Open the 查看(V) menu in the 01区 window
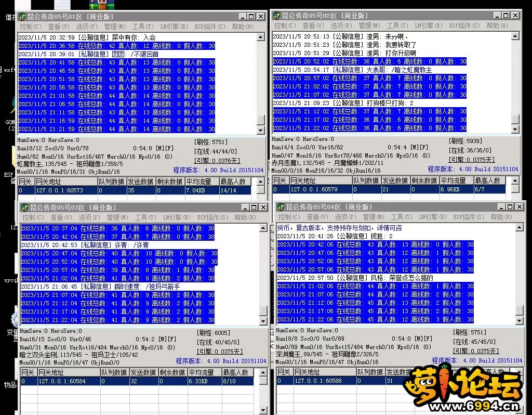This screenshot has height=415, width=532. coord(58,27)
